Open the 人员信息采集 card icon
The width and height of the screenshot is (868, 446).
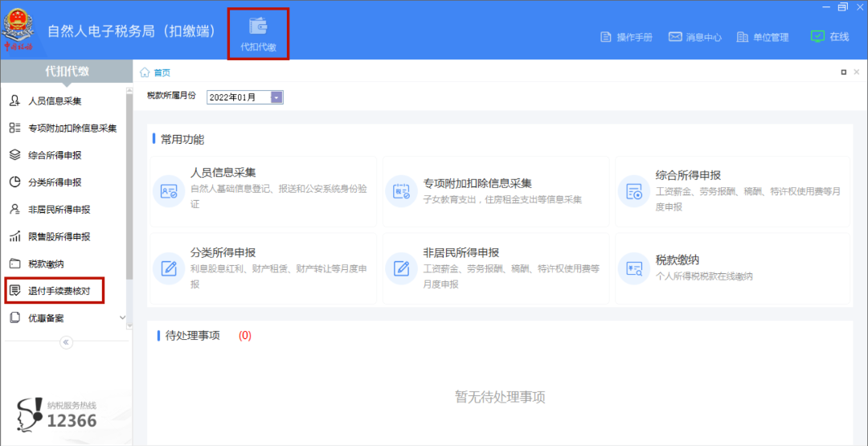click(x=168, y=191)
